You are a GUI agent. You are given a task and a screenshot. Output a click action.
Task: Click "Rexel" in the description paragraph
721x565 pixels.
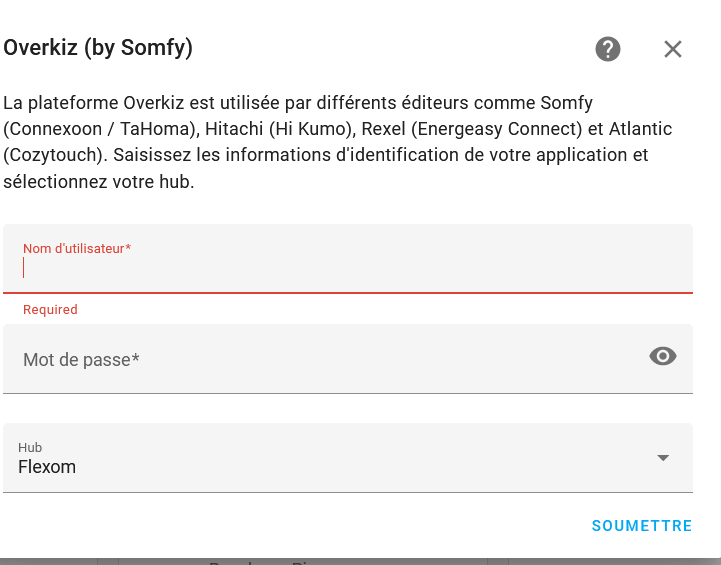point(385,129)
